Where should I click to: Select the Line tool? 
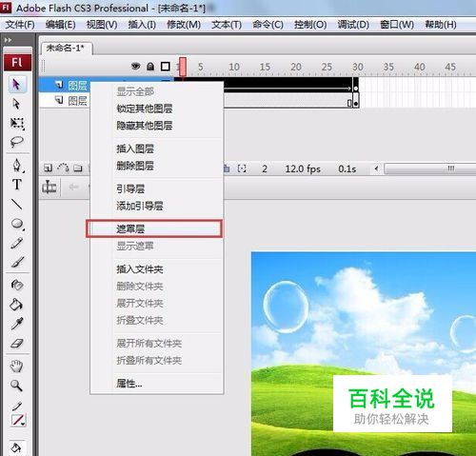[17, 205]
